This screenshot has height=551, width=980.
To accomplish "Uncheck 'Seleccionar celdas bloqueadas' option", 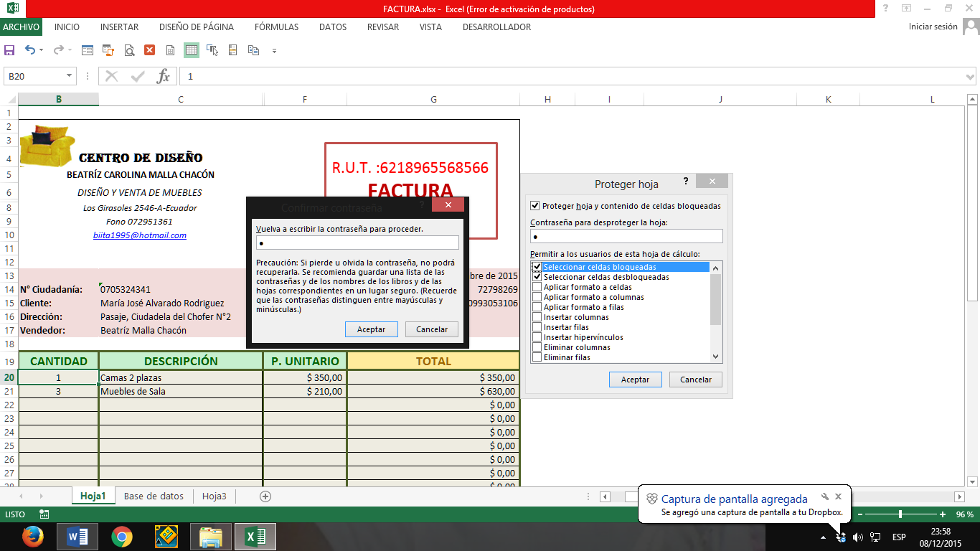I will tap(537, 267).
